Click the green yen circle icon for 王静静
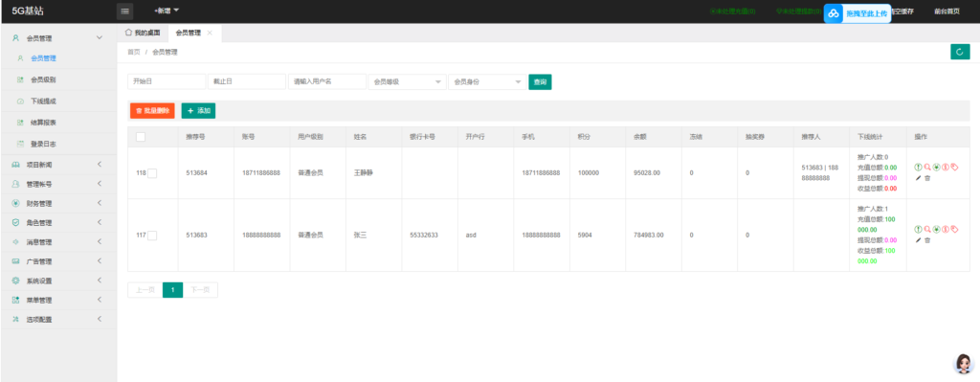980x382 pixels. [x=936, y=167]
